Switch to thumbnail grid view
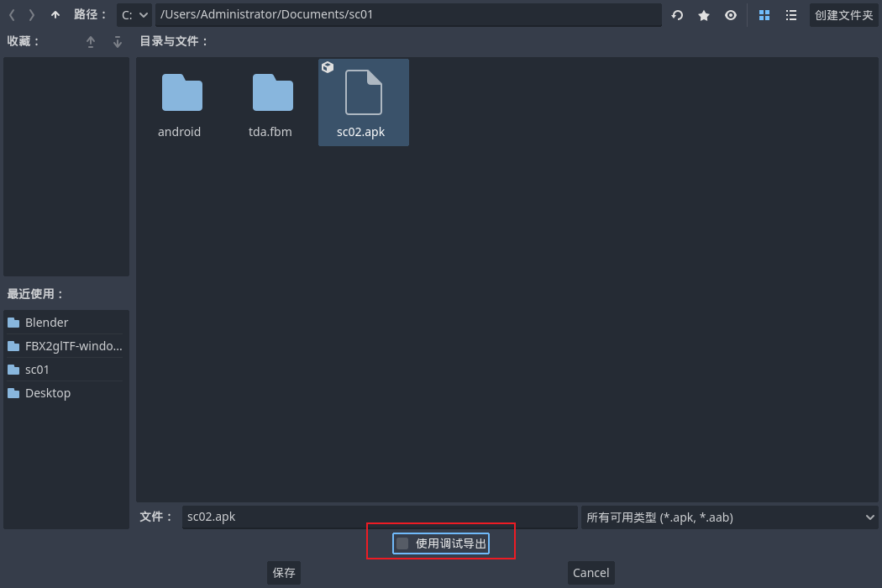This screenshot has height=588, width=882. point(764,15)
